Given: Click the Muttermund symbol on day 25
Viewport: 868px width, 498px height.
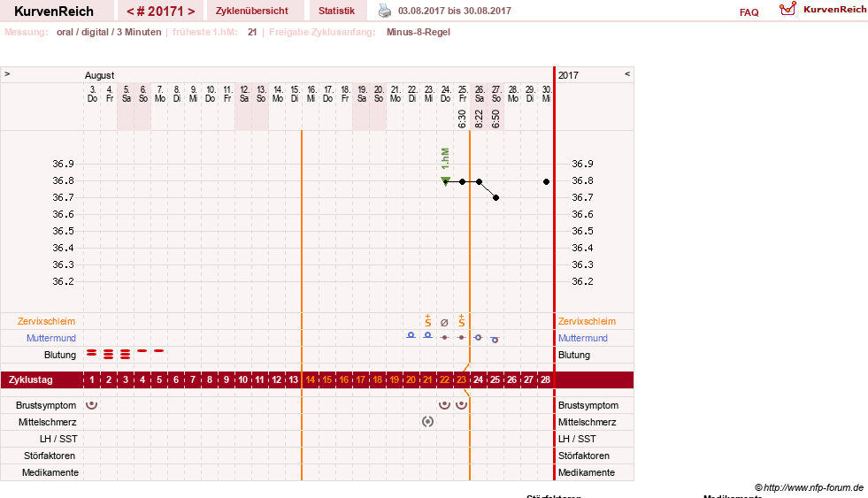Looking at the screenshot, I should pos(495,339).
